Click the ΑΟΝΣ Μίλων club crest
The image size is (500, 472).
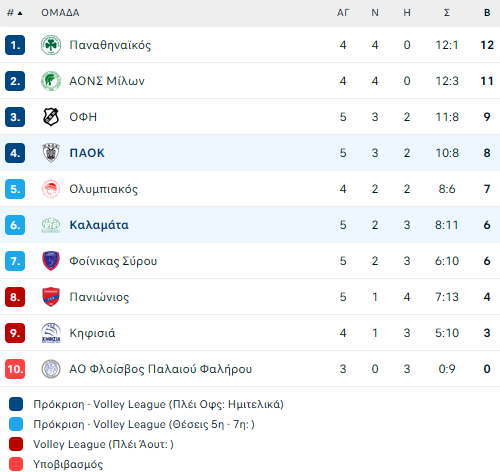click(51, 81)
